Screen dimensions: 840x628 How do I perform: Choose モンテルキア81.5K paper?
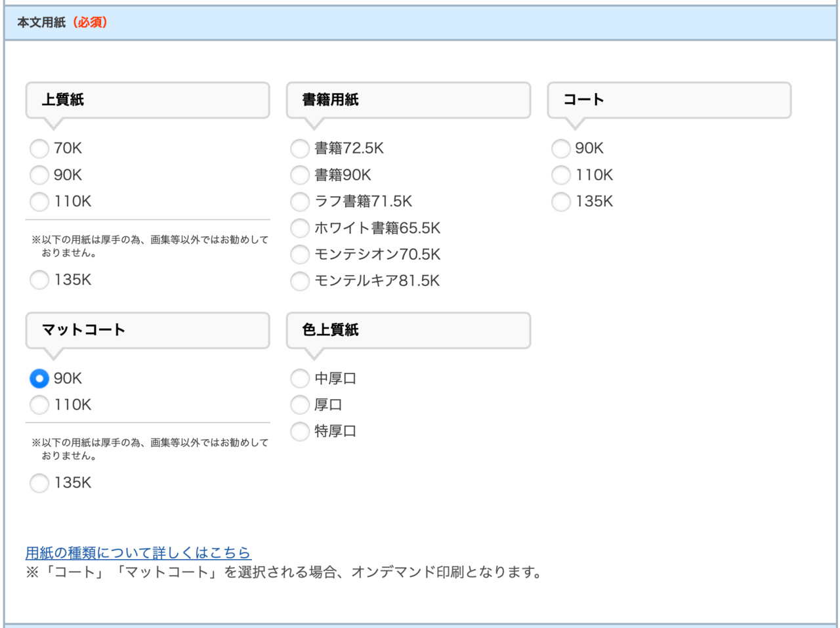[x=299, y=281]
